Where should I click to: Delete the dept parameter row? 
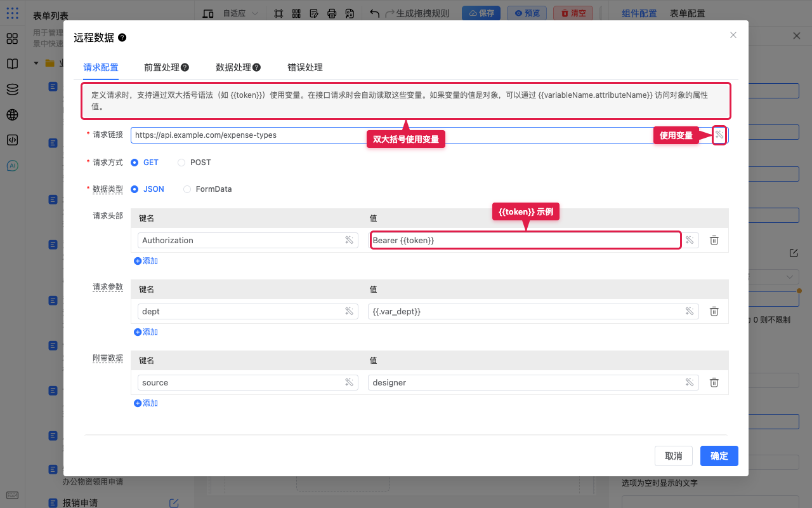714,311
